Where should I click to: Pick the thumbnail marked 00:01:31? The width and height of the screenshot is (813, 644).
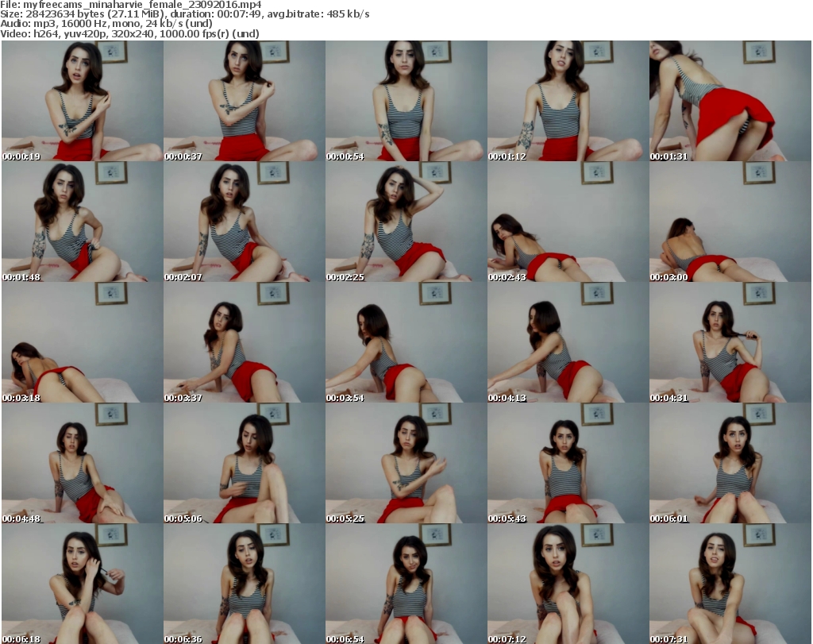(730, 101)
